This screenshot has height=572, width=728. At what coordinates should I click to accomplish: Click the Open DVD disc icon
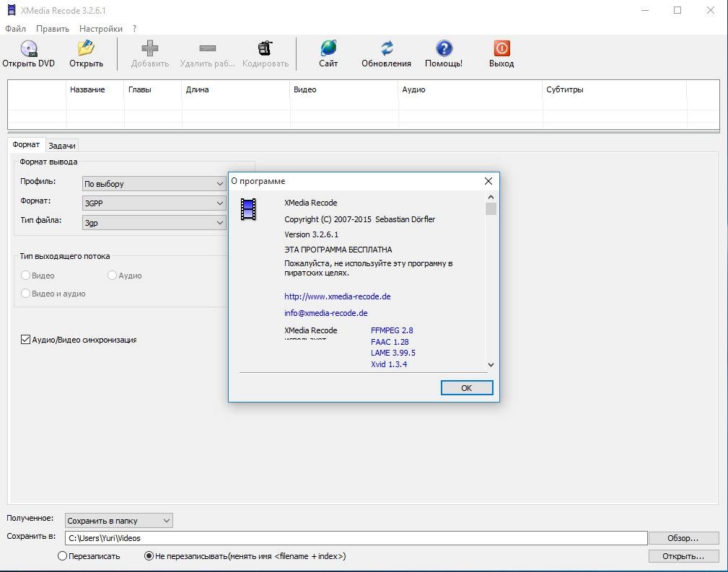(28, 48)
